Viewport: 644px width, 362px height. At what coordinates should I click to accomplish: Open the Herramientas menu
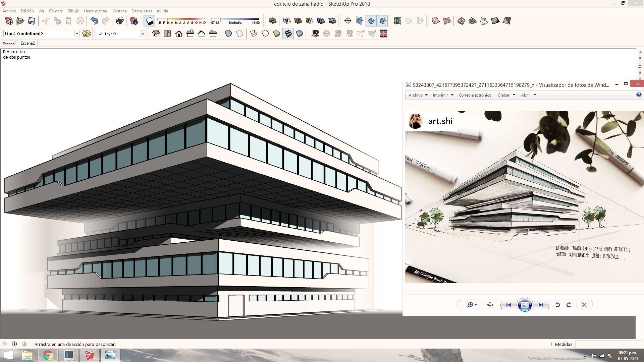96,11
